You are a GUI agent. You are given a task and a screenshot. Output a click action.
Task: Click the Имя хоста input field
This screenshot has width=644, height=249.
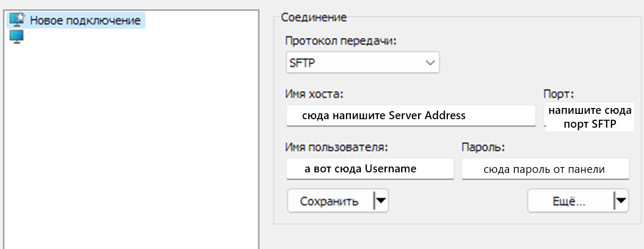click(411, 115)
